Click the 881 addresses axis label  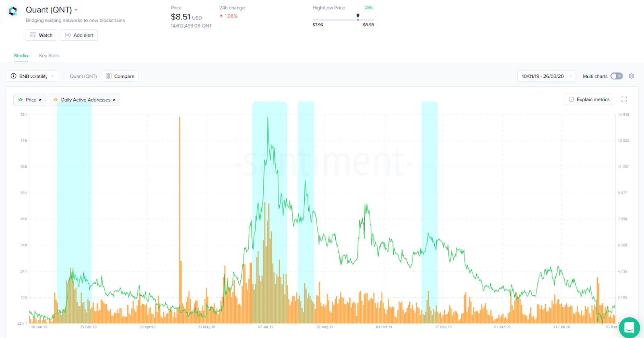pos(24,115)
